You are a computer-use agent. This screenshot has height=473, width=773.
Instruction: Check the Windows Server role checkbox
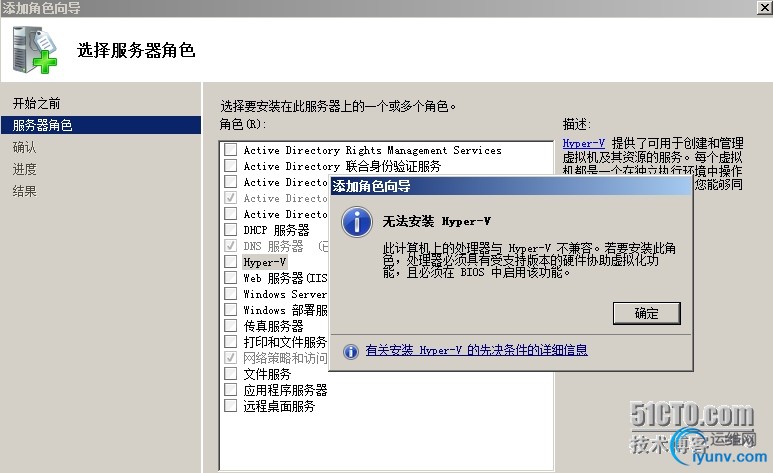coord(231,293)
